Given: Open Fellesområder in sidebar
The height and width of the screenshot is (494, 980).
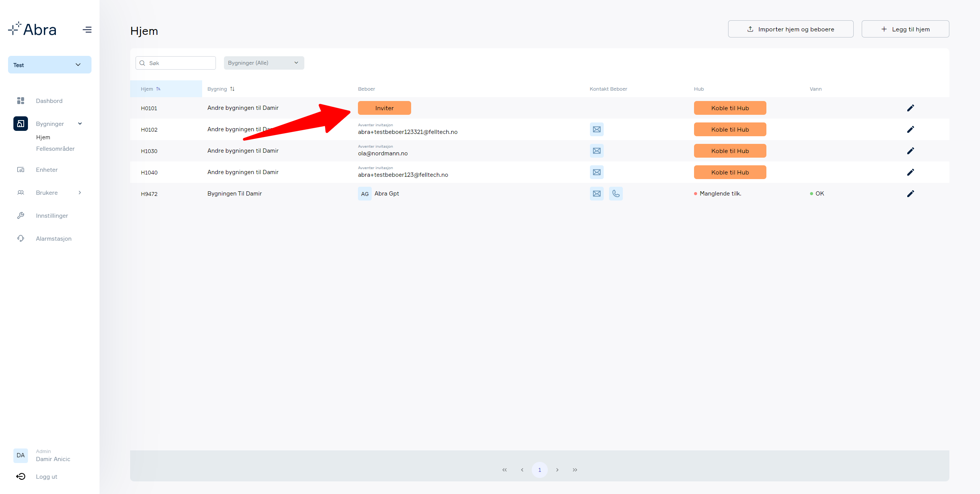Looking at the screenshot, I should pyautogui.click(x=55, y=148).
